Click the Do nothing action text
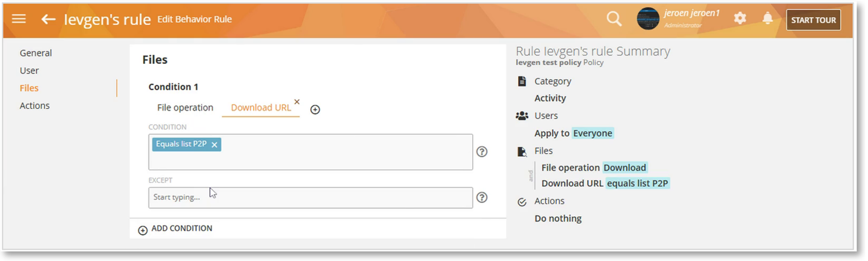Image resolution: width=868 pixels, height=261 pixels. coord(558,218)
